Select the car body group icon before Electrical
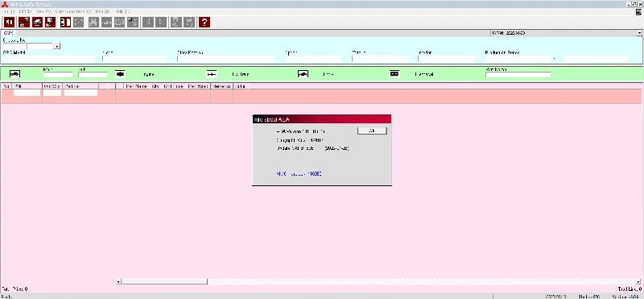 (303, 74)
